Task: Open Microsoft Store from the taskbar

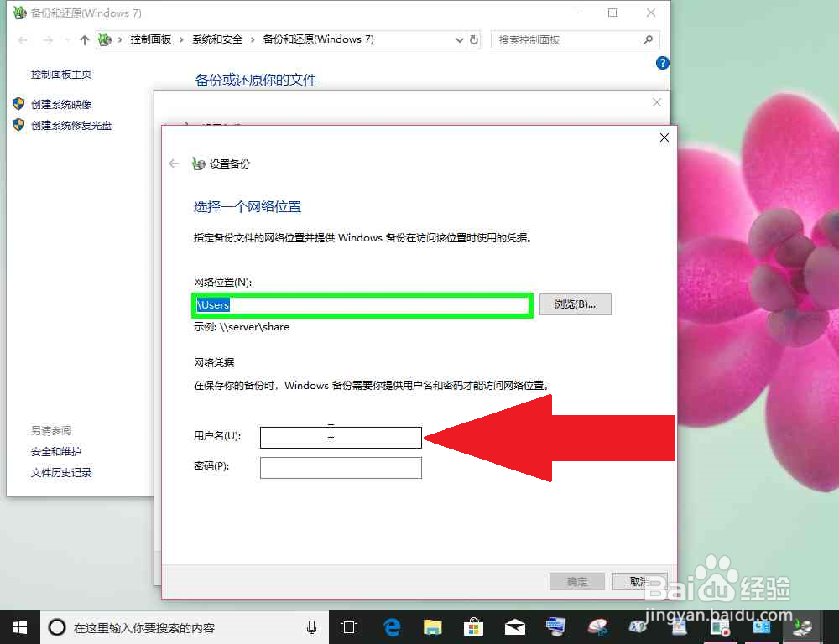Action: coord(473,627)
